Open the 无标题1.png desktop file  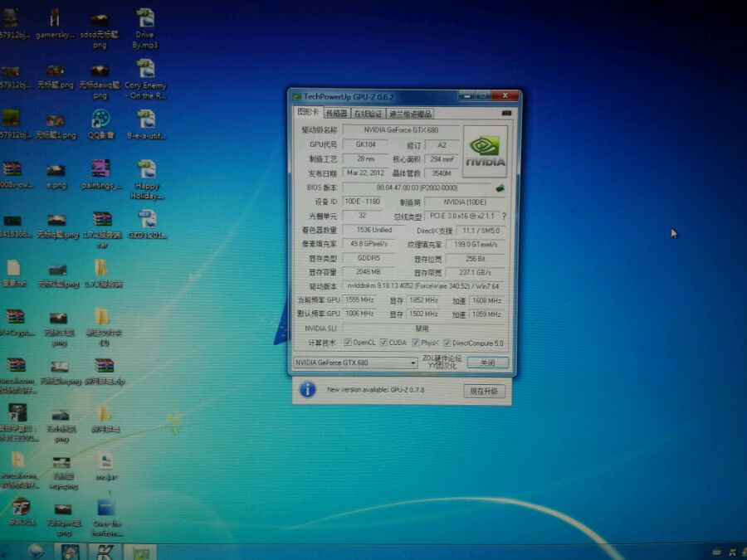[56, 126]
